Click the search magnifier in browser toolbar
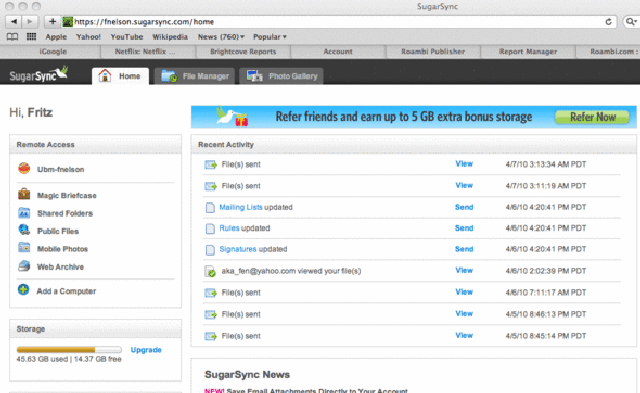640x393 pixels. pos(631,22)
